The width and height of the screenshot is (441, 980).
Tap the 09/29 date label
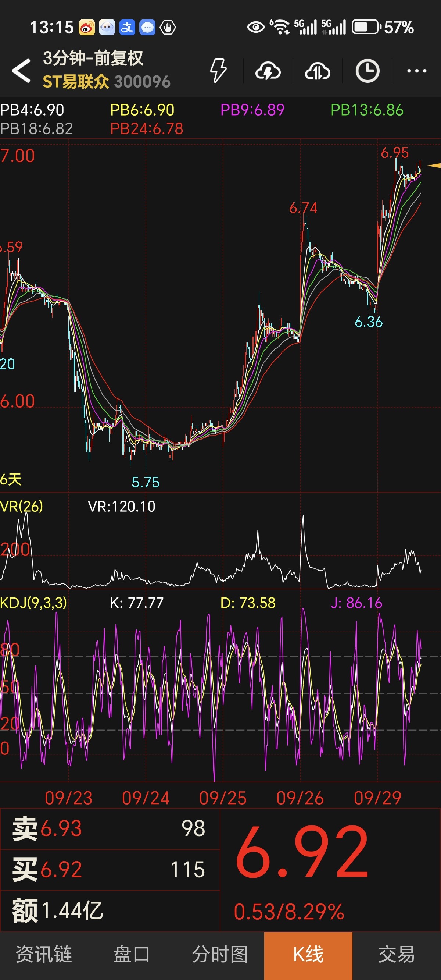377,798
